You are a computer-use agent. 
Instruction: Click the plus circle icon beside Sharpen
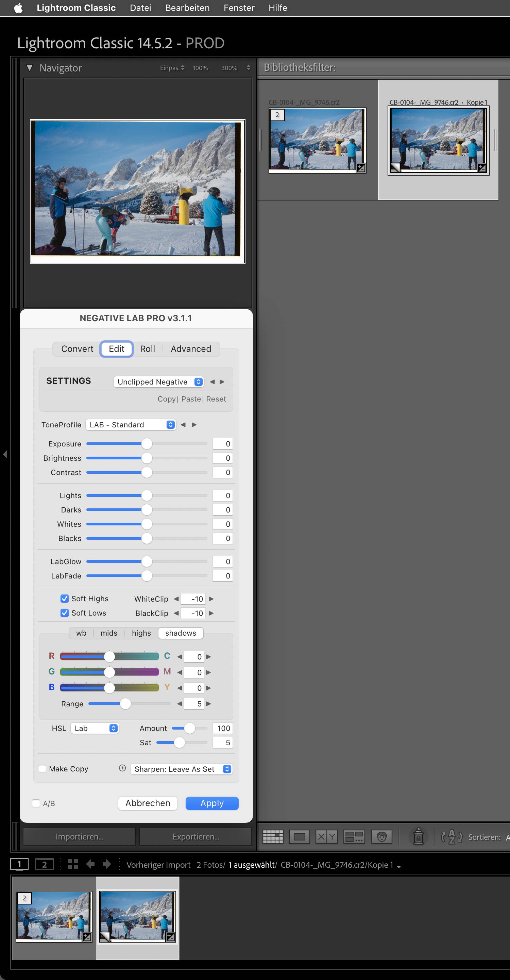(x=122, y=768)
